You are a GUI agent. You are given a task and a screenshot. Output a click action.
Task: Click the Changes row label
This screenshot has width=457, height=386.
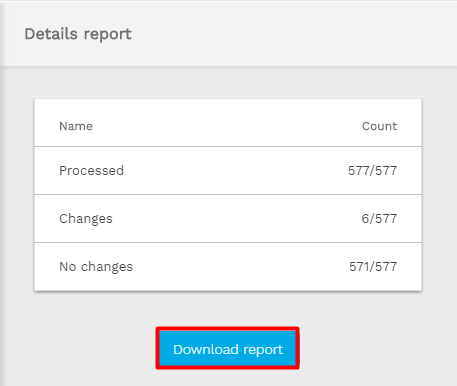86,219
